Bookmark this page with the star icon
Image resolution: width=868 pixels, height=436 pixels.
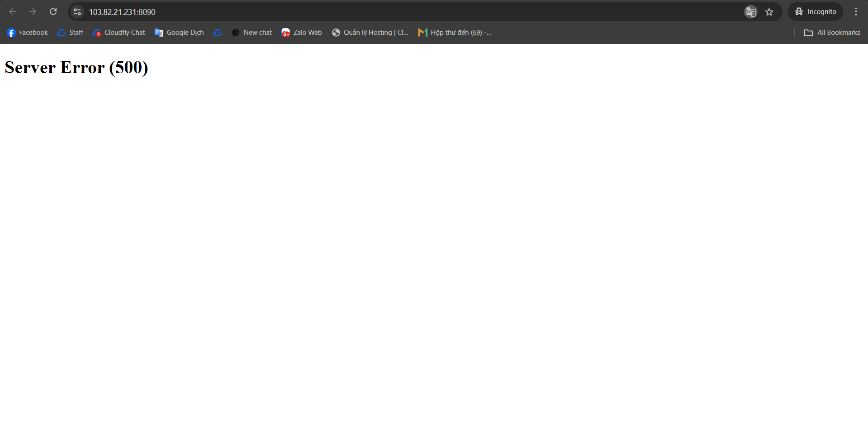[x=769, y=12]
